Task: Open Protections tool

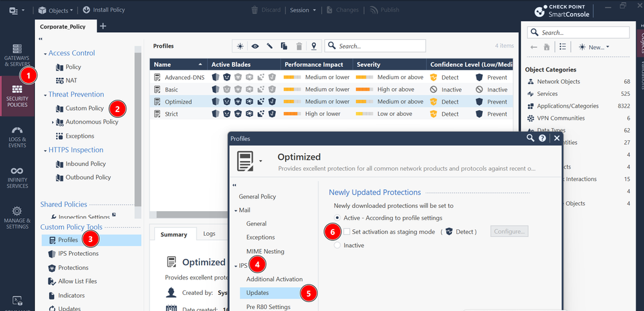Action: point(73,267)
